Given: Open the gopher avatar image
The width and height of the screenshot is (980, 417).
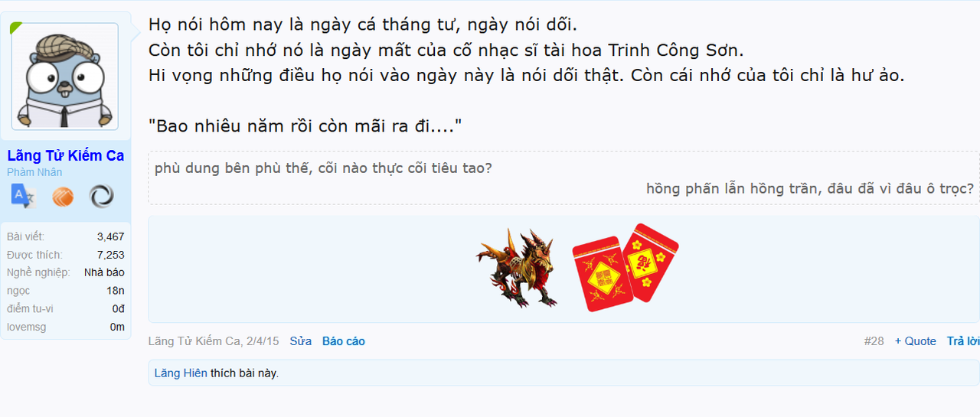Looking at the screenshot, I should click(x=65, y=77).
